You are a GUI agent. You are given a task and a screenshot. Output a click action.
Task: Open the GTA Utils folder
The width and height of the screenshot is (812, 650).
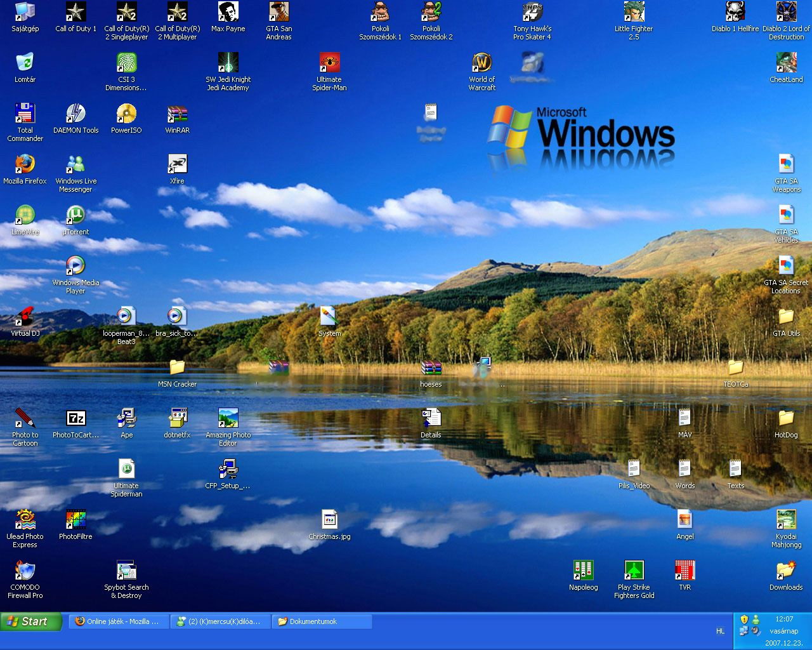pos(786,322)
